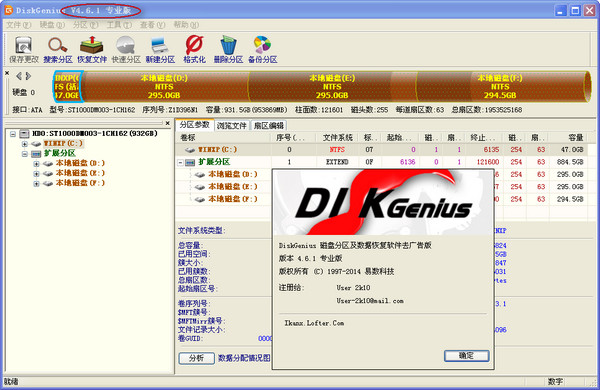
Task: Expand the WINXP (C:) tree node
Action: pos(24,144)
